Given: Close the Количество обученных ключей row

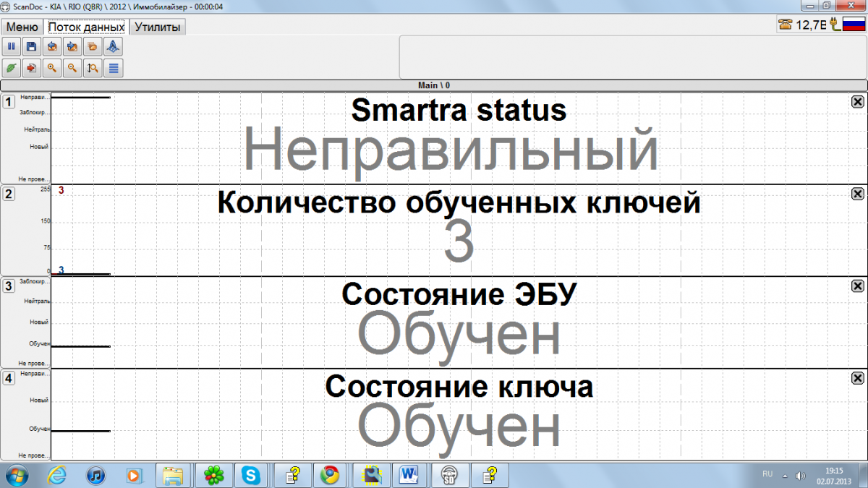Looking at the screenshot, I should pyautogui.click(x=857, y=194).
